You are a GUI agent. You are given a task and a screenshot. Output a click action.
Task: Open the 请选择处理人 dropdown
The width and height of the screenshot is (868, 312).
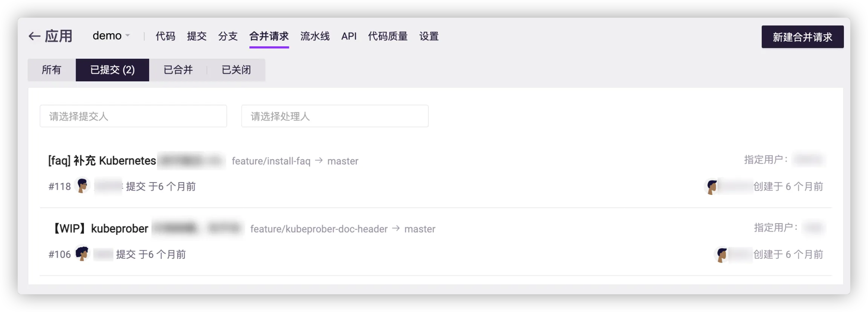[x=335, y=116]
